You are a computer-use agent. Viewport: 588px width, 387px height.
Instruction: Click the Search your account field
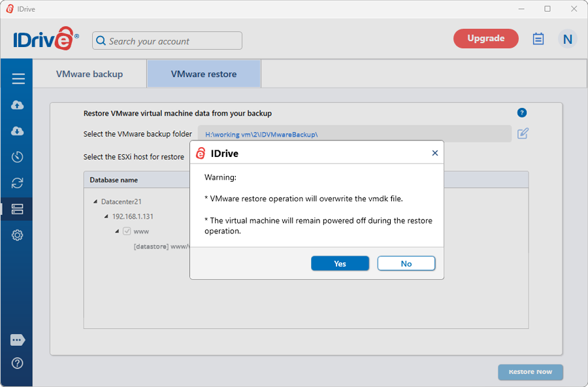coord(167,41)
